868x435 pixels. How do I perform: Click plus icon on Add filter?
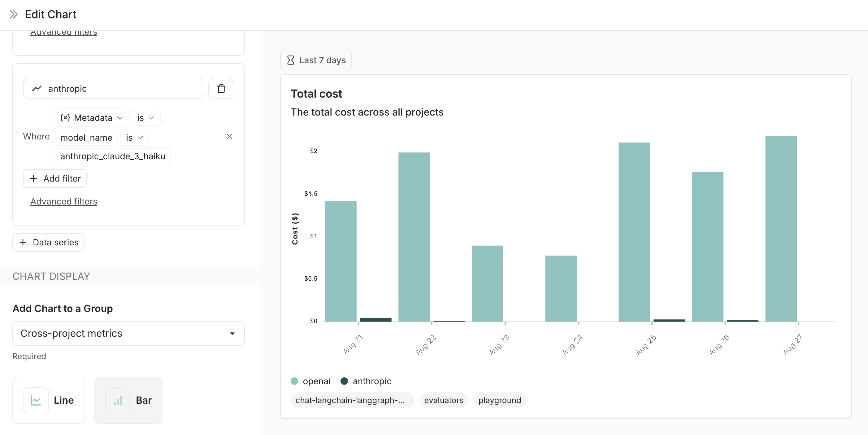click(33, 178)
